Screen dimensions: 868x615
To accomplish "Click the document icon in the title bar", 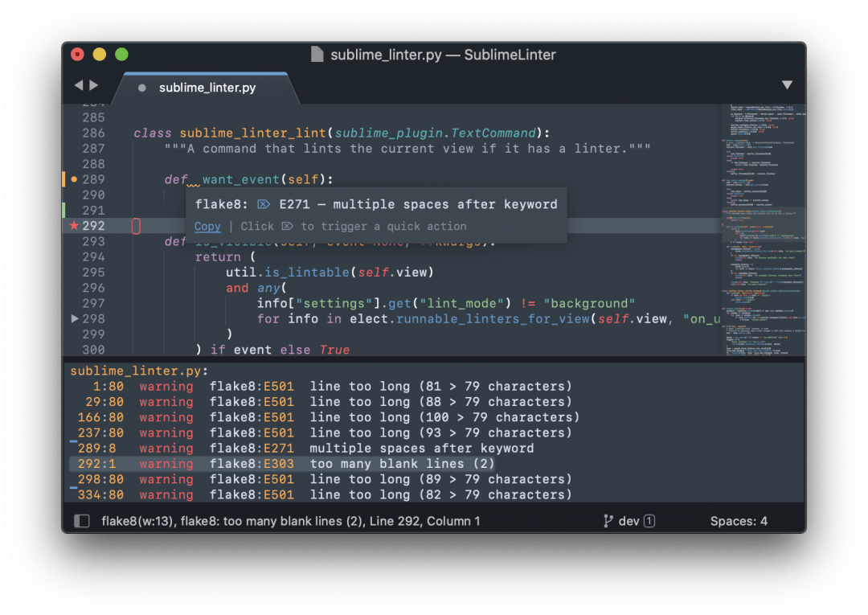I will click(317, 55).
